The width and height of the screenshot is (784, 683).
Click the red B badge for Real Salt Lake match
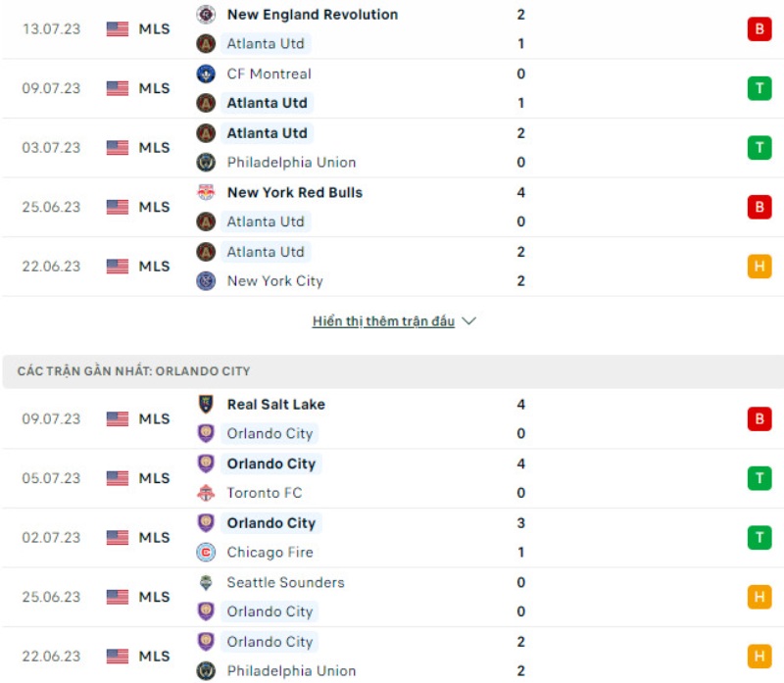tap(759, 419)
